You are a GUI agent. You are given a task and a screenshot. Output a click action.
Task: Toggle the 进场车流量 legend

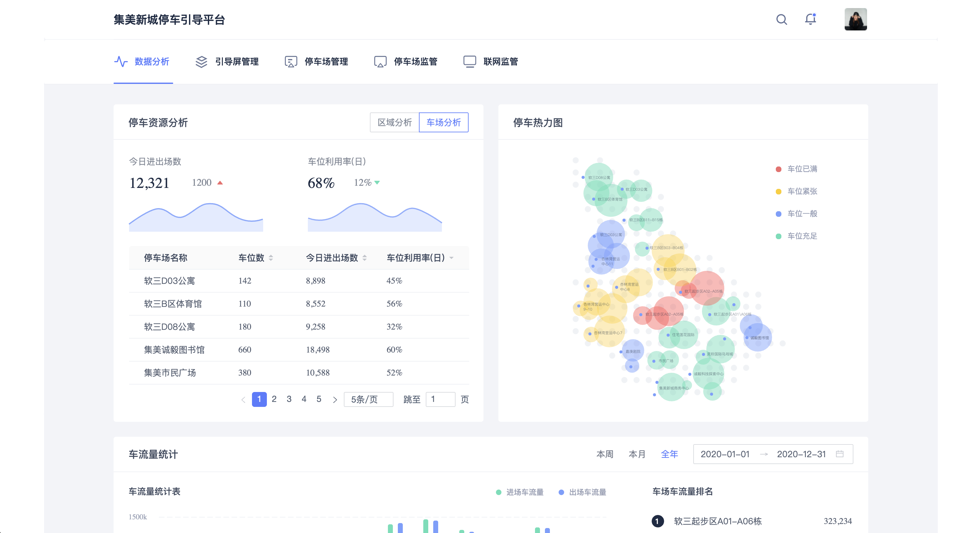[520, 492]
